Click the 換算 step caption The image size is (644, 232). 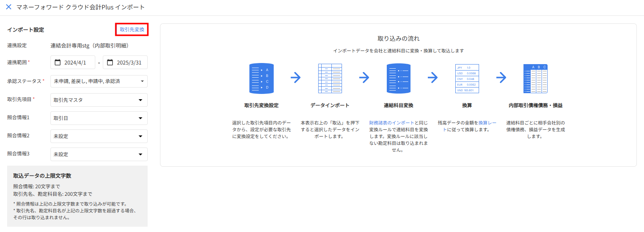click(467, 106)
